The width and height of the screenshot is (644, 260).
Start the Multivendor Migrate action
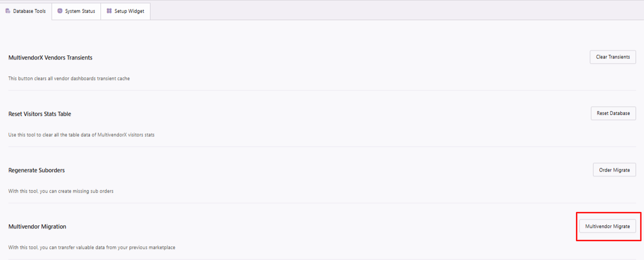[607, 226]
